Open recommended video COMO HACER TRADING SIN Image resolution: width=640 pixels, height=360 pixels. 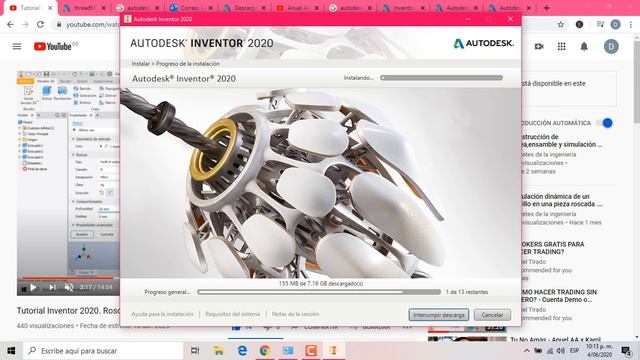click(x=560, y=296)
